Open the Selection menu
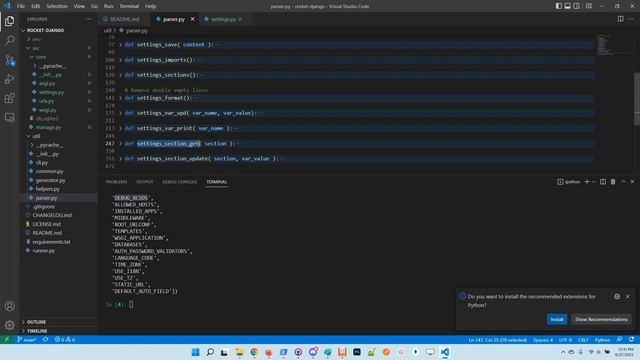640x360 pixels. pos(57,6)
